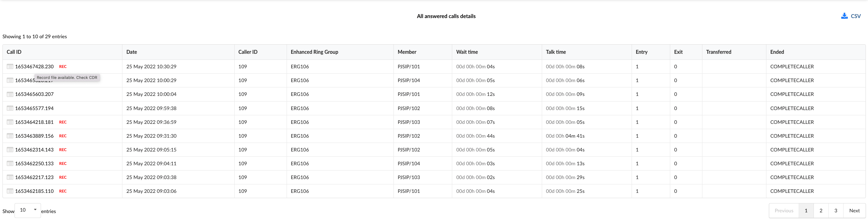Sort by Call ID column header

click(62, 52)
